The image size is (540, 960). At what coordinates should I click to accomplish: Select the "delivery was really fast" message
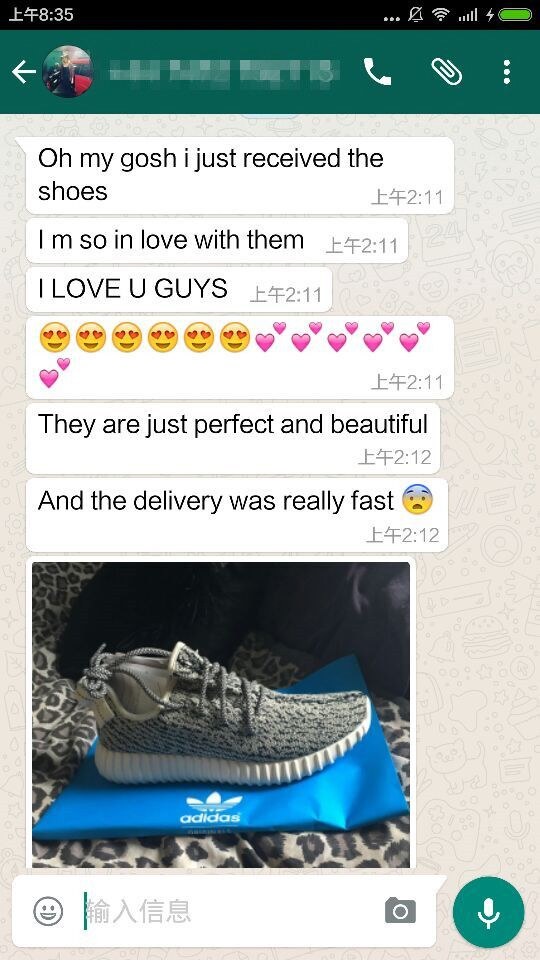(x=237, y=515)
